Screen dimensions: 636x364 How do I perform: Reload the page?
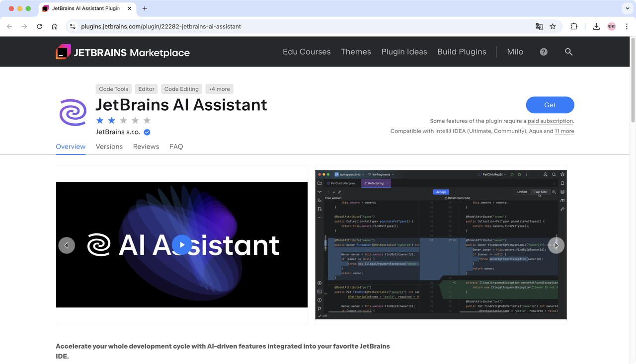[40, 26]
